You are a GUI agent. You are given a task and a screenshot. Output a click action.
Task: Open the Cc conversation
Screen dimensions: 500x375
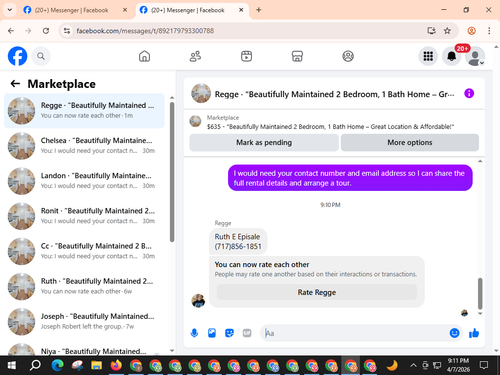pos(84,251)
